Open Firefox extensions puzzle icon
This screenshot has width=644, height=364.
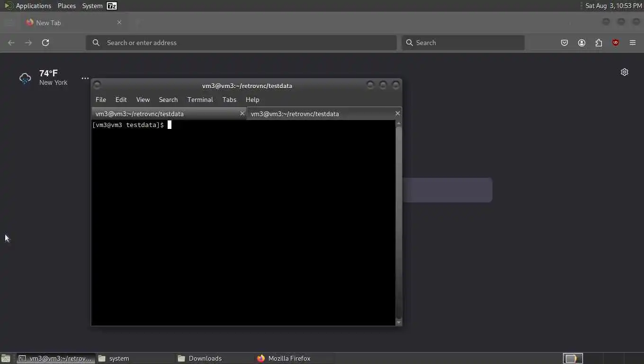coord(599,43)
